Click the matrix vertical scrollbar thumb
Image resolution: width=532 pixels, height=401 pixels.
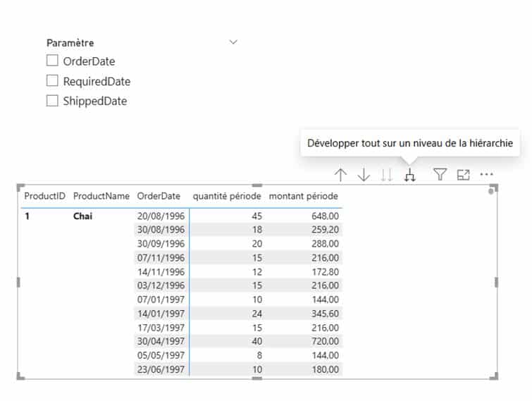tap(491, 192)
